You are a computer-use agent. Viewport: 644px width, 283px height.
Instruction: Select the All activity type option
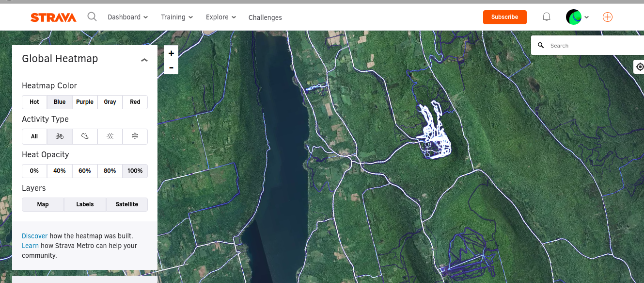(34, 136)
